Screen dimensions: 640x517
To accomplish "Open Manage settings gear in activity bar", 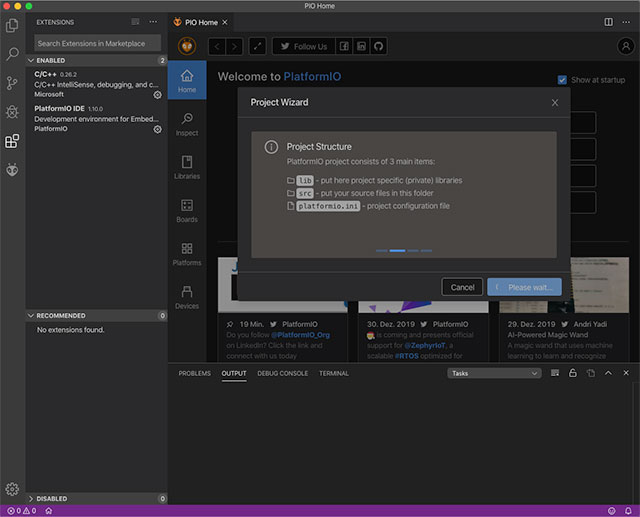I will [x=12, y=489].
